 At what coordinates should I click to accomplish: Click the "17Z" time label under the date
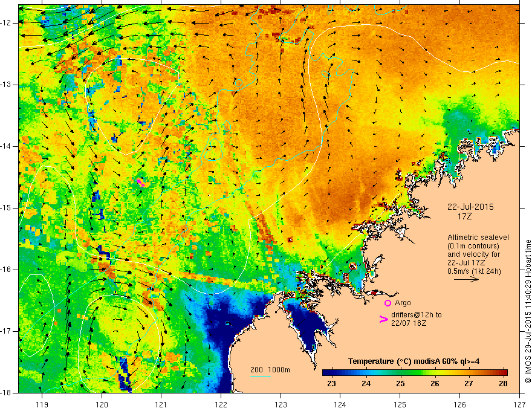click(x=464, y=216)
